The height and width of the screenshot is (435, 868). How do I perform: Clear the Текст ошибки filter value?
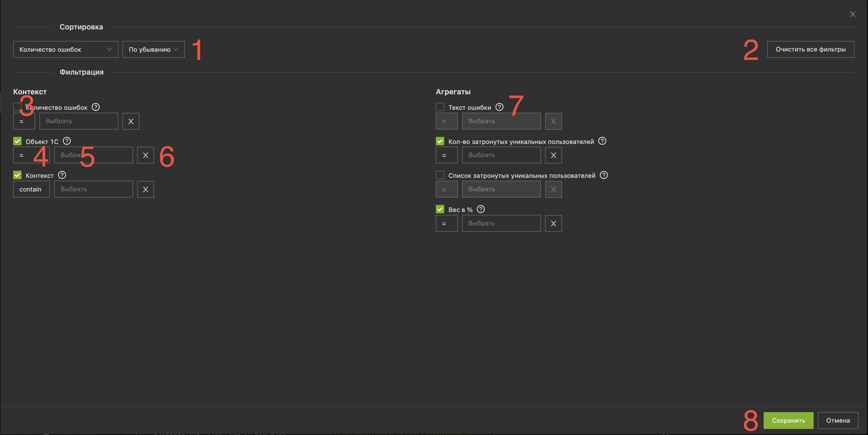point(553,121)
